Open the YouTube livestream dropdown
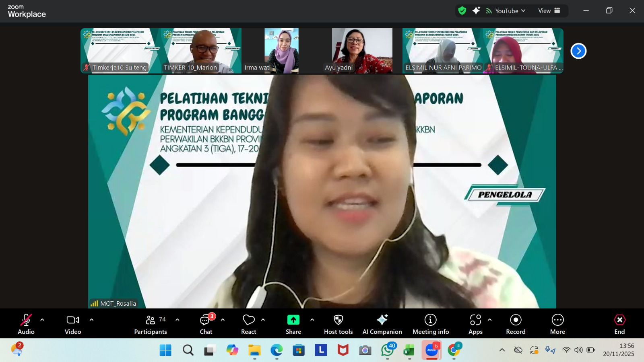Viewport: 644px width, 362px height. [x=506, y=11]
